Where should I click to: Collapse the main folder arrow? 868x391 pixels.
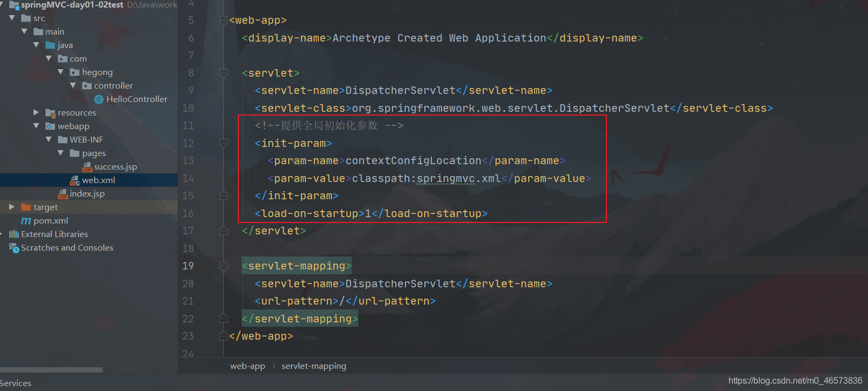click(24, 31)
